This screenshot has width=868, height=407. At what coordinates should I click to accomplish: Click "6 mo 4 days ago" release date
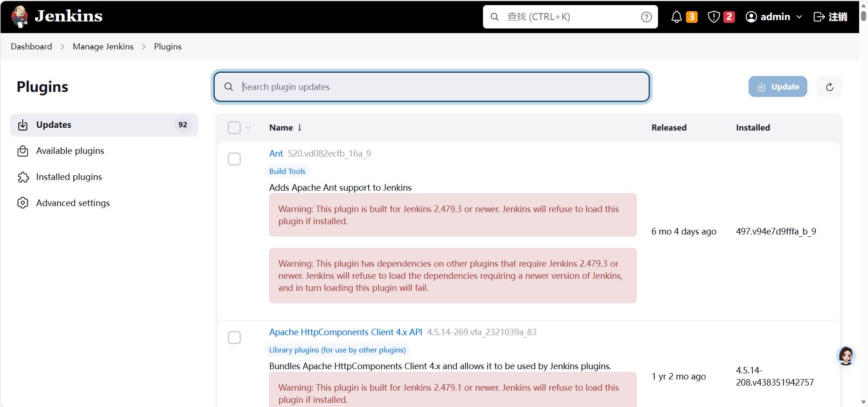684,231
